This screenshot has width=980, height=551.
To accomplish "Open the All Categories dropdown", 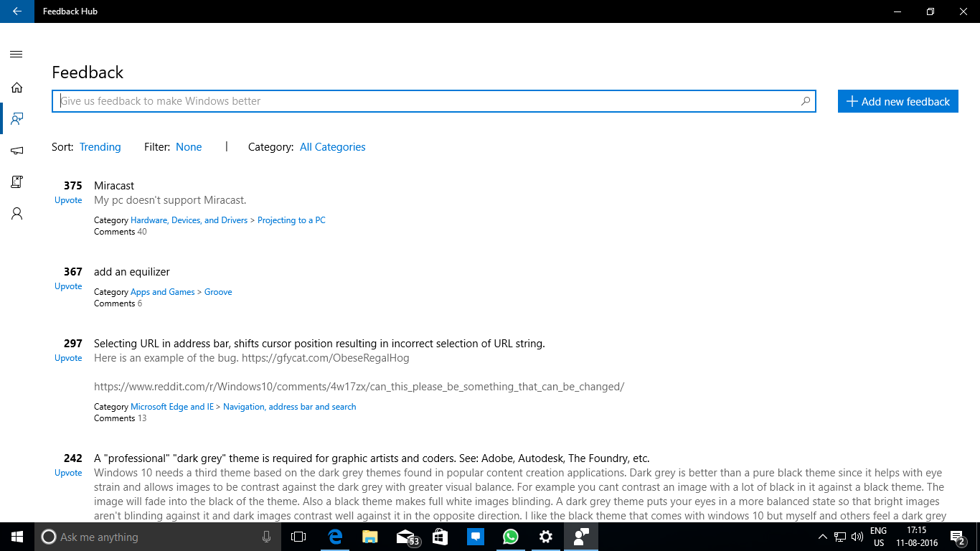I will [x=333, y=147].
